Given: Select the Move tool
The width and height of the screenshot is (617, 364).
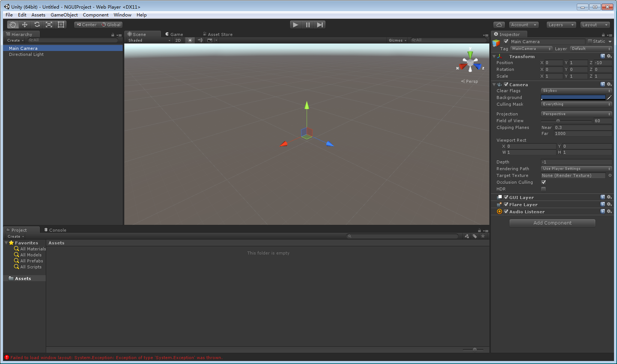Looking at the screenshot, I should tap(25, 25).
